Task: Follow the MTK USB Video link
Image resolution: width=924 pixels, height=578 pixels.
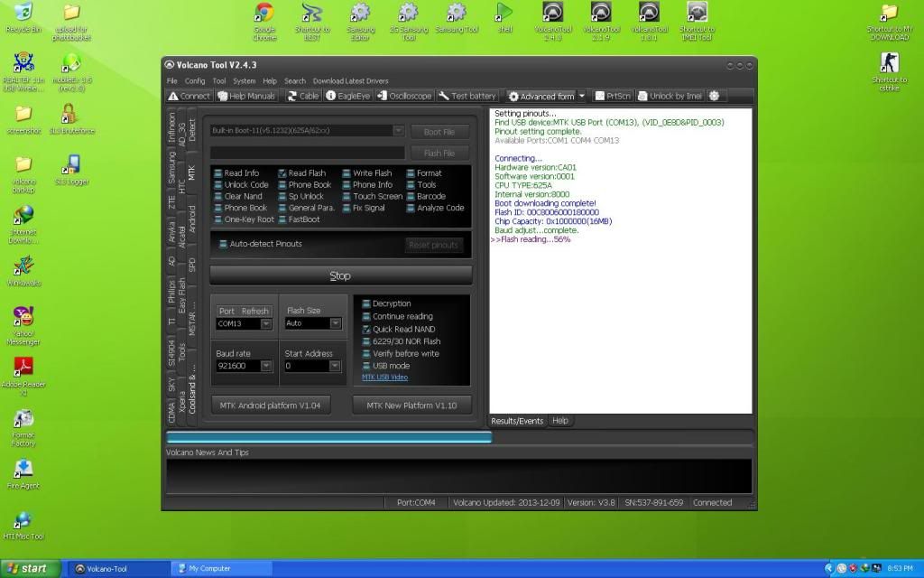Action: (384, 378)
